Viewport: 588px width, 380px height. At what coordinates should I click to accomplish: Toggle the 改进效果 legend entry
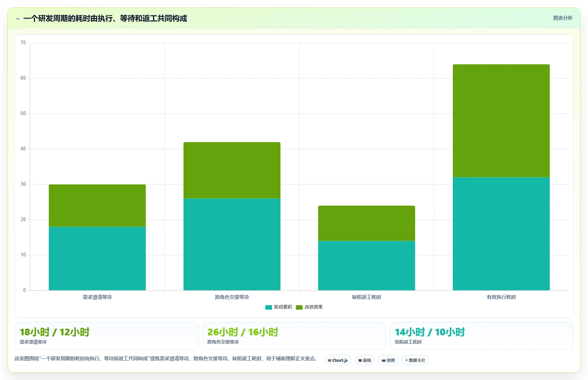pos(309,307)
